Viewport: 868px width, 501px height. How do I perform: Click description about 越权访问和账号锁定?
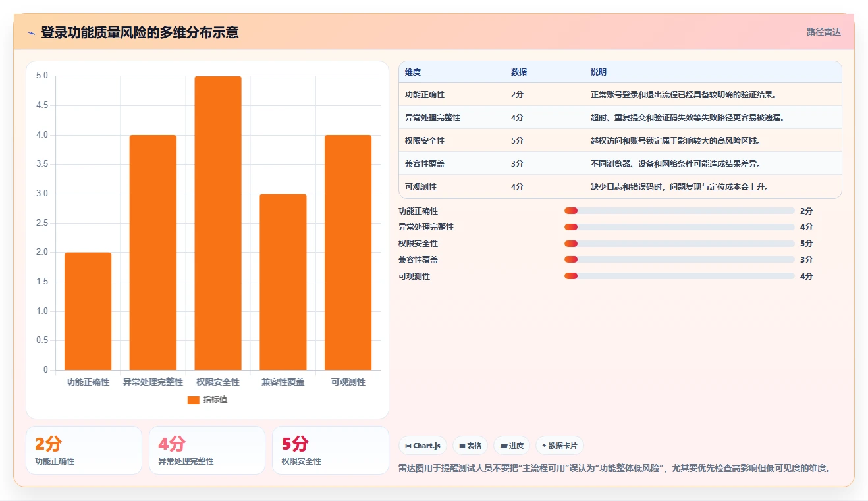tap(676, 141)
